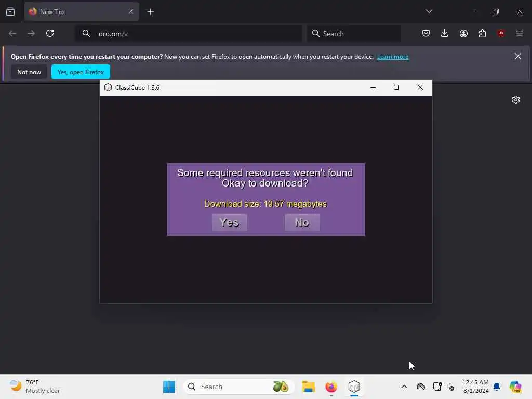Reload the current page

(50, 33)
